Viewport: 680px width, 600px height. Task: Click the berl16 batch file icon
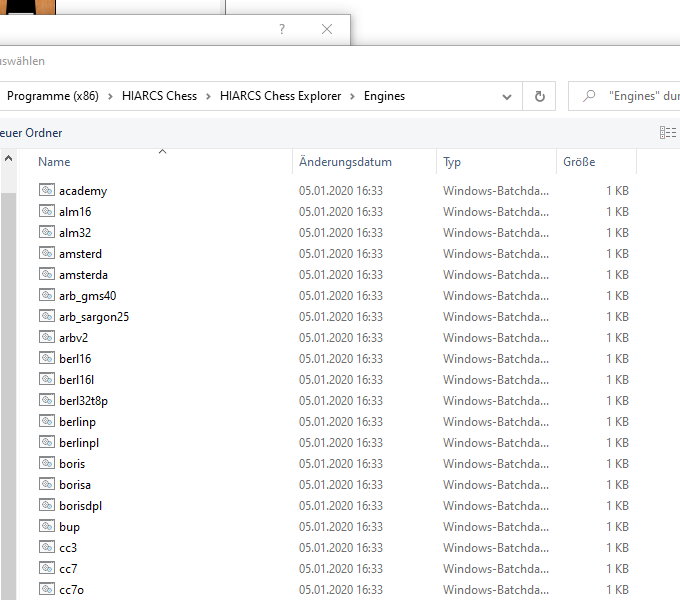coord(47,358)
